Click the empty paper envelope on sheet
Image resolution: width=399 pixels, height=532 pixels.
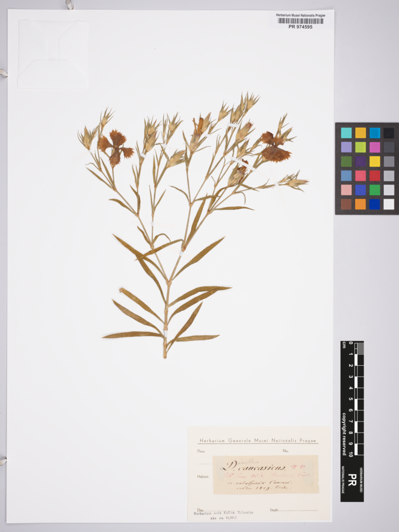coord(53,54)
